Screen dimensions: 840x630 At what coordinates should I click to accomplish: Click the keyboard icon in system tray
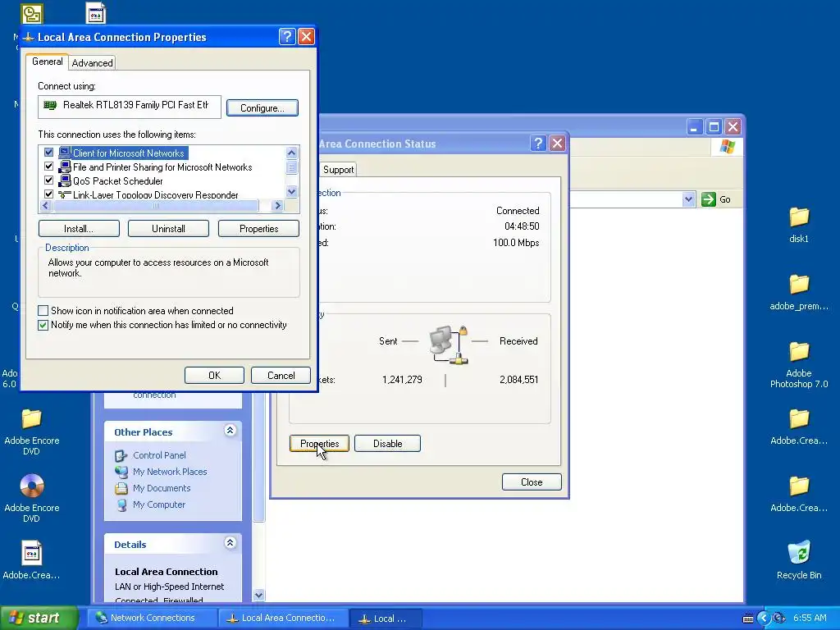pyautogui.click(x=748, y=619)
